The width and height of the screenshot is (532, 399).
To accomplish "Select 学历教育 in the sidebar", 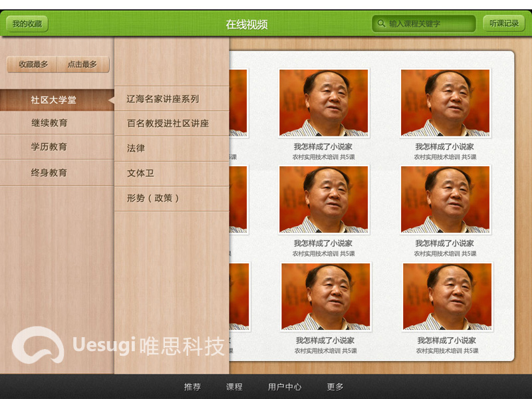I will 49,147.
